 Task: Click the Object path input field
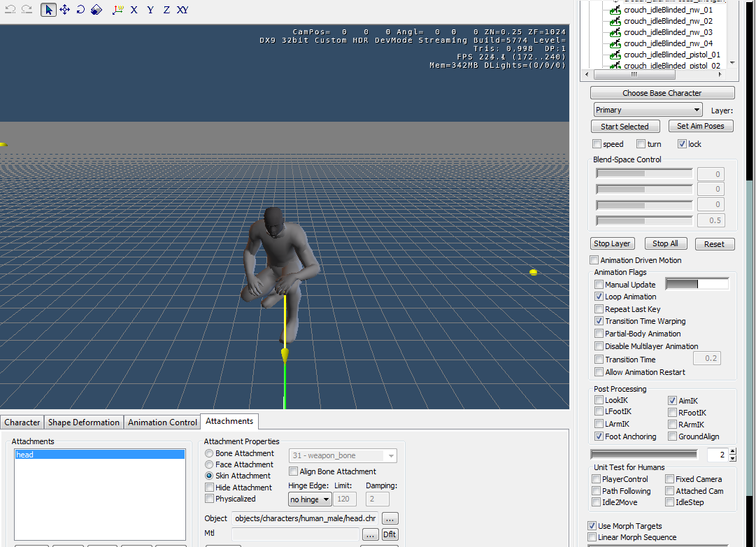coord(305,518)
